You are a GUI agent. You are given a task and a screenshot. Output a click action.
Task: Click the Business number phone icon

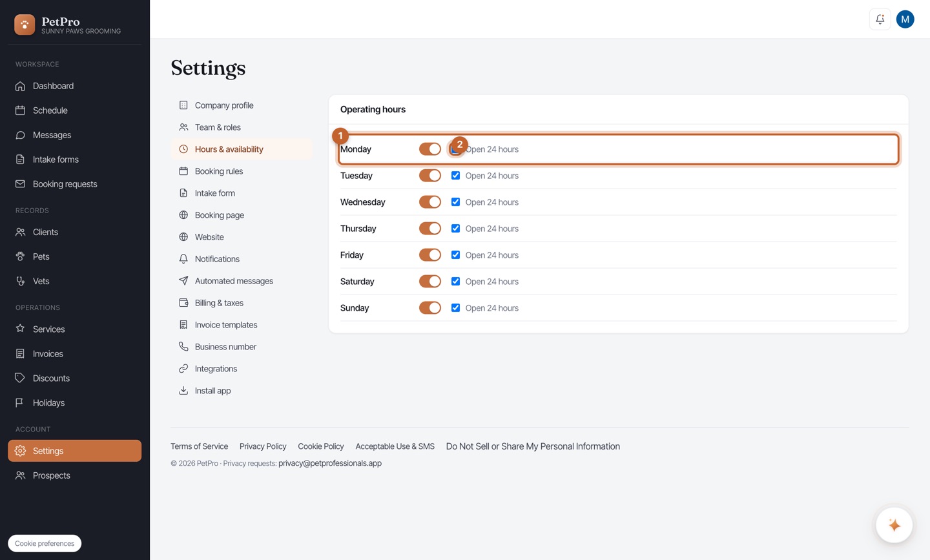tap(183, 347)
